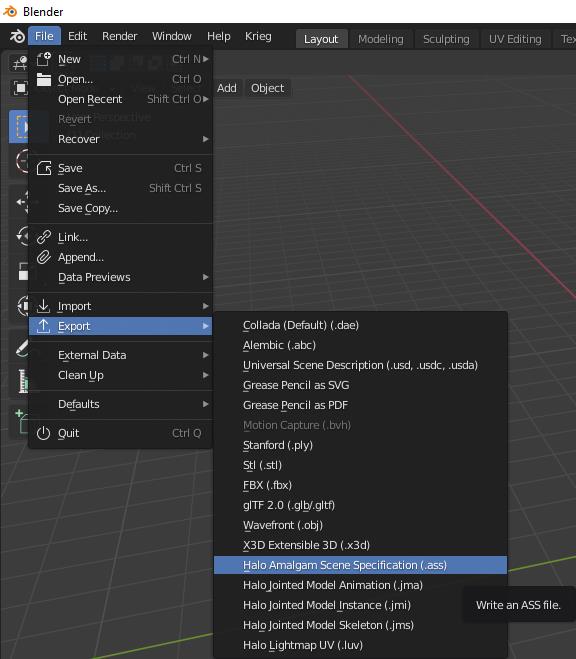
Task: Export Halo Jointed Model Animation (.jma)
Action: [360, 585]
